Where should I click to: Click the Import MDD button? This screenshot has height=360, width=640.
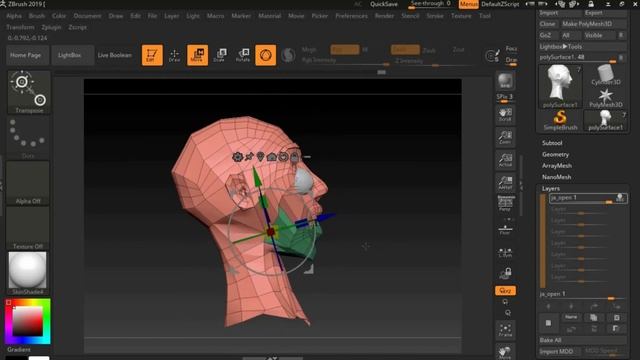(559, 351)
